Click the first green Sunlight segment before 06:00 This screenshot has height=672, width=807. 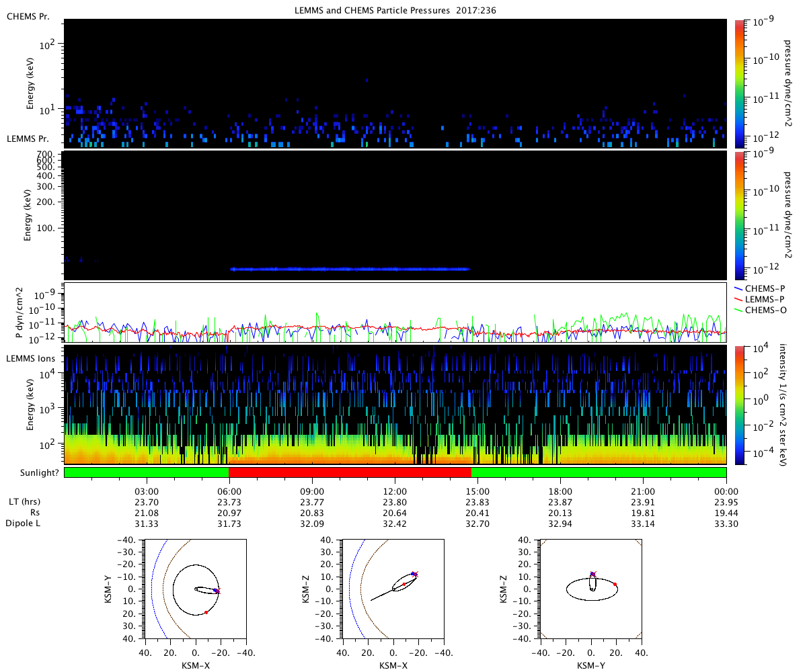click(x=146, y=472)
